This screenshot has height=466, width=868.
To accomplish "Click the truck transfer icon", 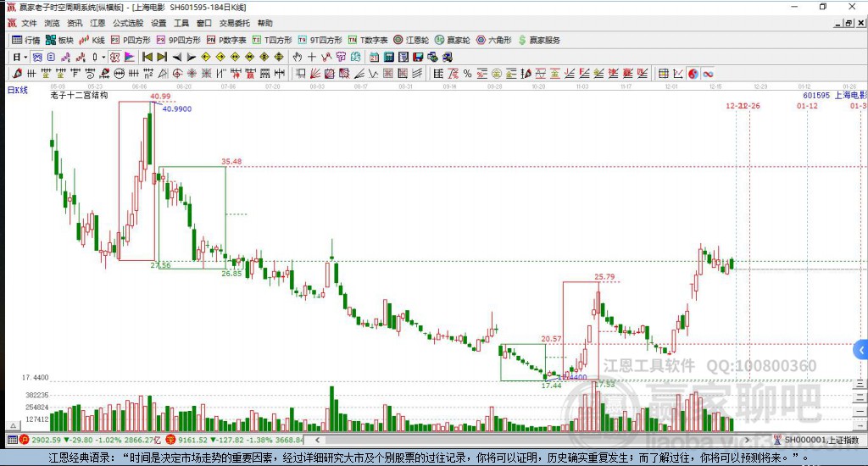I will click(x=448, y=57).
